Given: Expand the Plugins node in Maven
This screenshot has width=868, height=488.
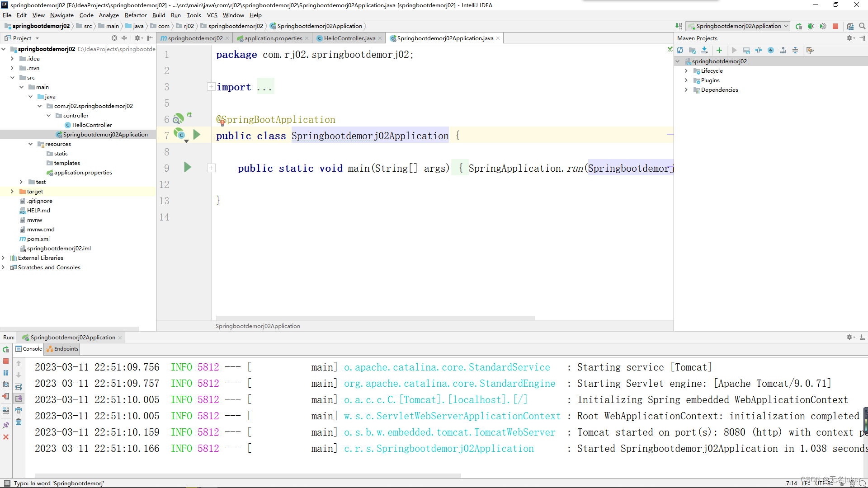Looking at the screenshot, I should click(x=686, y=80).
